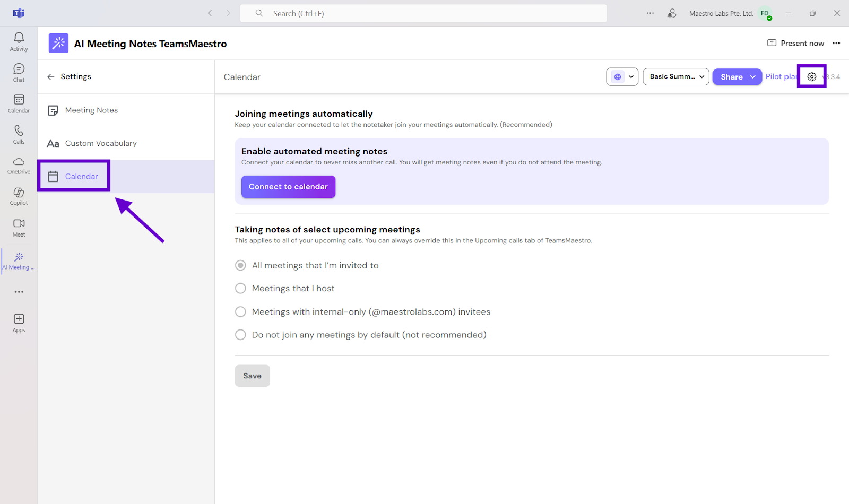Open Chat in the Teams sidebar

(x=19, y=73)
